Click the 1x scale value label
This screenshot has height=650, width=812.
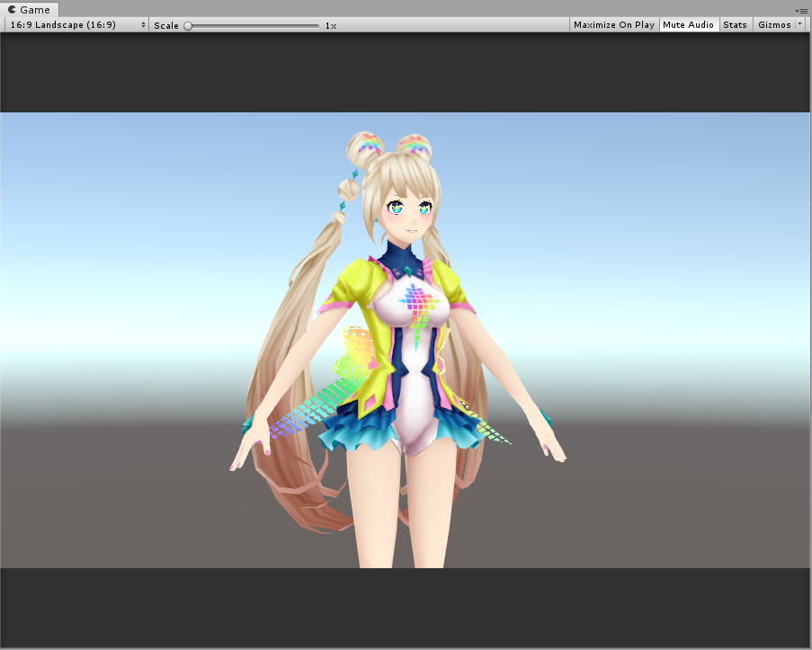click(x=330, y=25)
